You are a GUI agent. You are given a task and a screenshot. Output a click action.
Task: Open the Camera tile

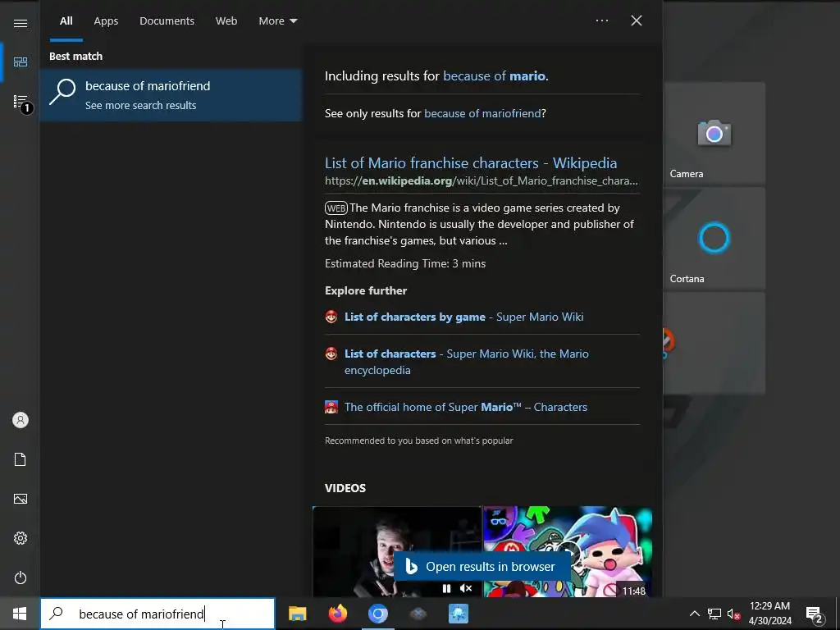pyautogui.click(x=714, y=133)
